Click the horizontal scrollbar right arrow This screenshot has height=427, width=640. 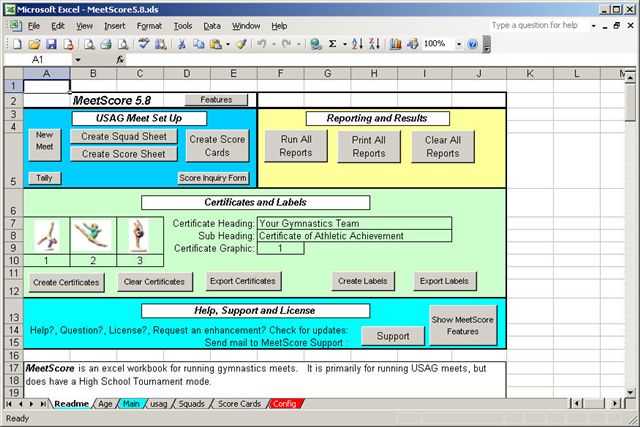tap(615, 404)
